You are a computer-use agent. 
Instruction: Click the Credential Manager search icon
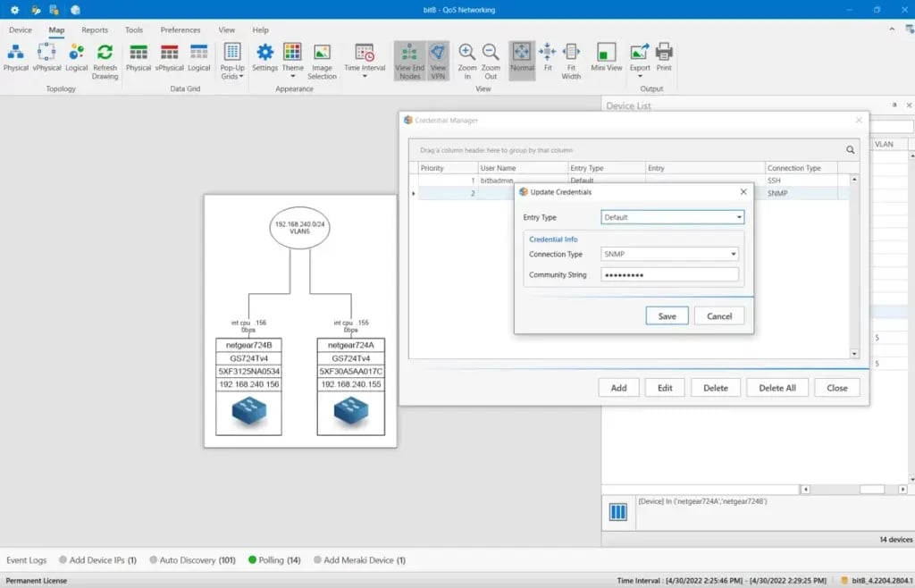(851, 150)
